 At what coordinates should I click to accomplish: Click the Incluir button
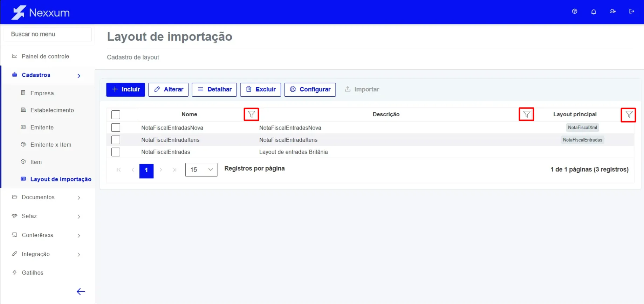click(x=125, y=89)
